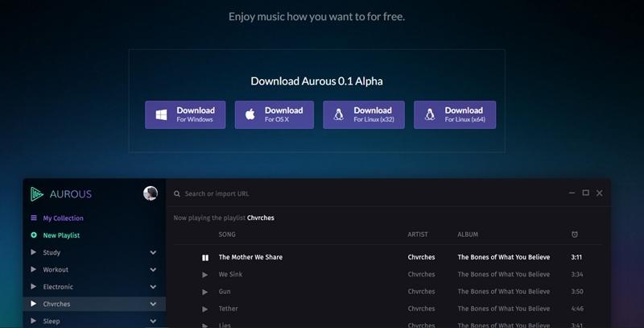
Task: Click Chvrches artist in We Sink row
Action: 421,274
